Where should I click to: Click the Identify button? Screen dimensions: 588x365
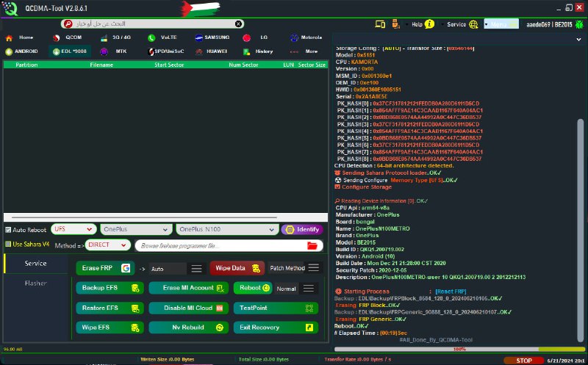click(x=302, y=229)
